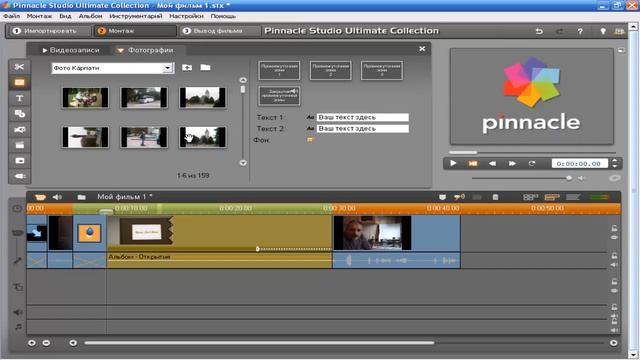Switch to text list view

tap(573, 197)
